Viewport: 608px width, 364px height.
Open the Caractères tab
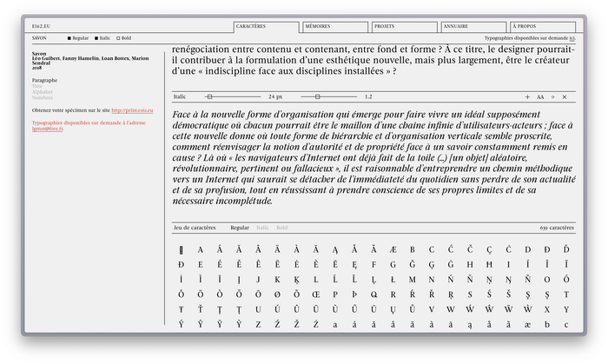coord(267,26)
